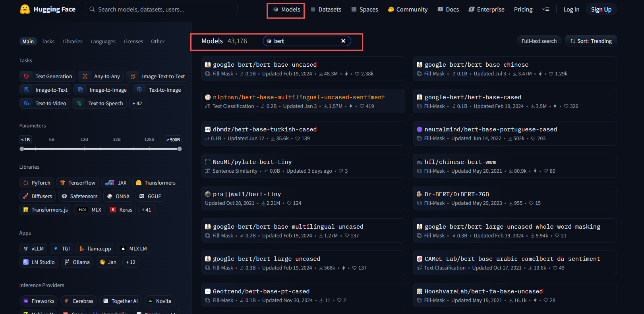Open the Community nav tab
The height and width of the screenshot is (314, 644).
tap(408, 10)
